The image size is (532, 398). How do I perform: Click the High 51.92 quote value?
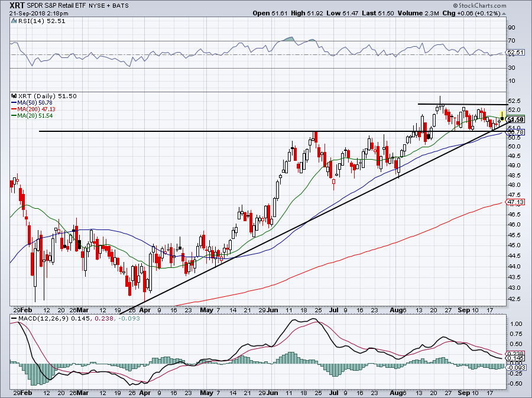307,13
